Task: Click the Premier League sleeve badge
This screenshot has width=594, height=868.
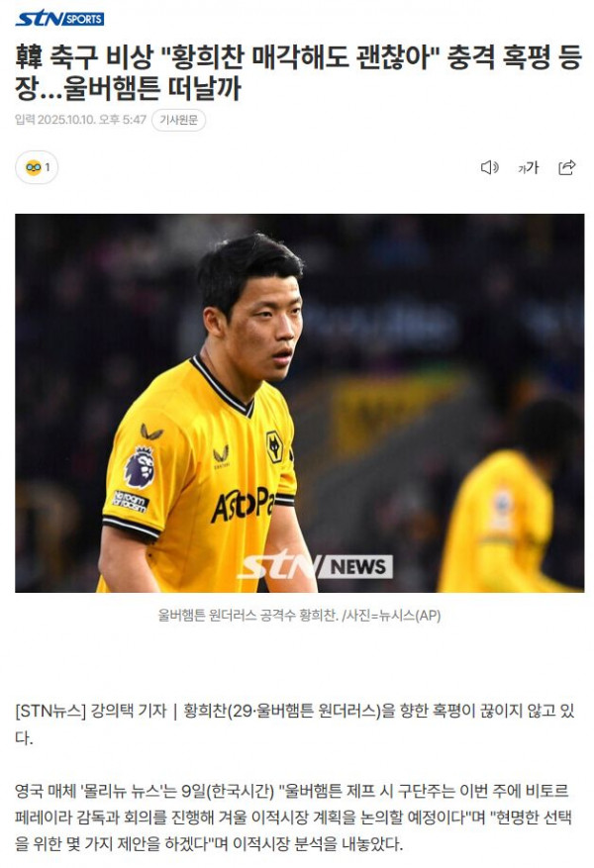Action: click(x=140, y=468)
